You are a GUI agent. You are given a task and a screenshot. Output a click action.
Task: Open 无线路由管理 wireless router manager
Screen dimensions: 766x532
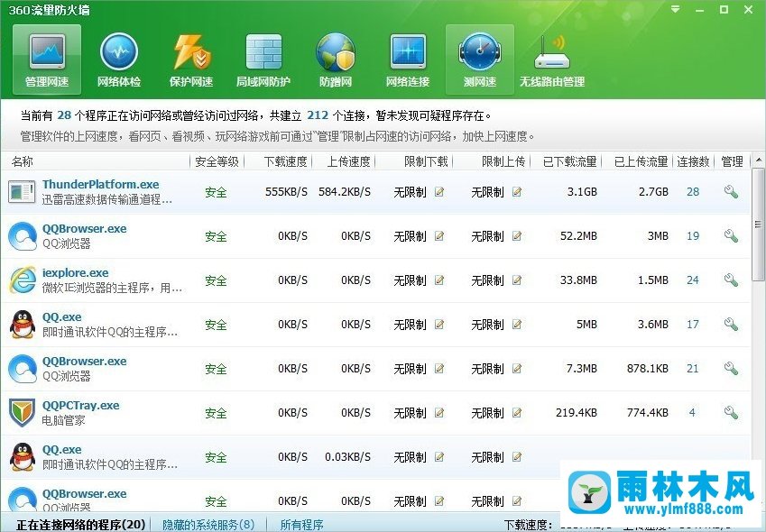tap(552, 60)
